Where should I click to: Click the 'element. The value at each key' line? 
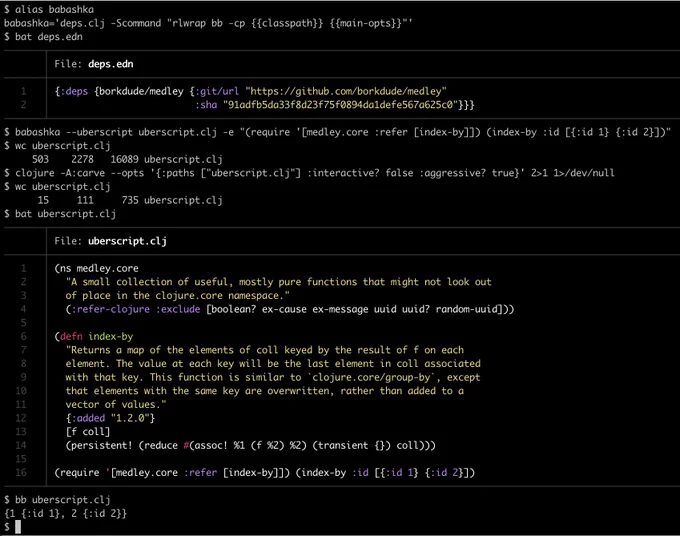[x=273, y=363]
